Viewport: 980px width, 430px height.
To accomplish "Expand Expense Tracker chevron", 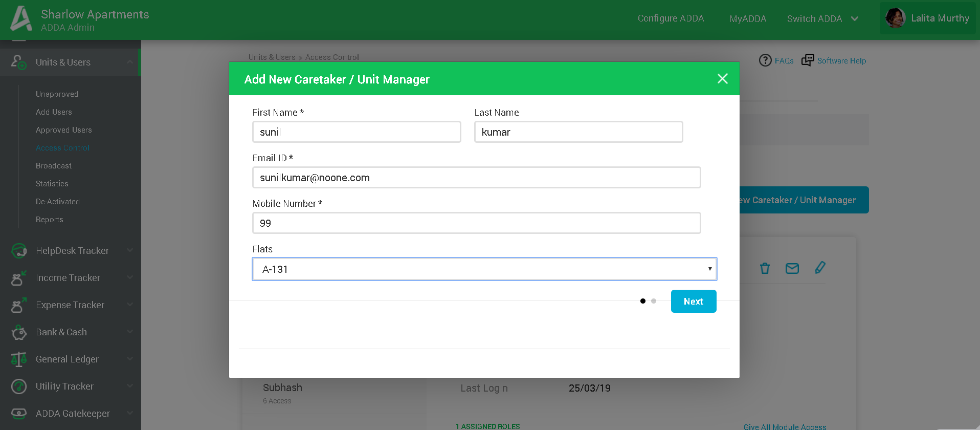I will [130, 305].
